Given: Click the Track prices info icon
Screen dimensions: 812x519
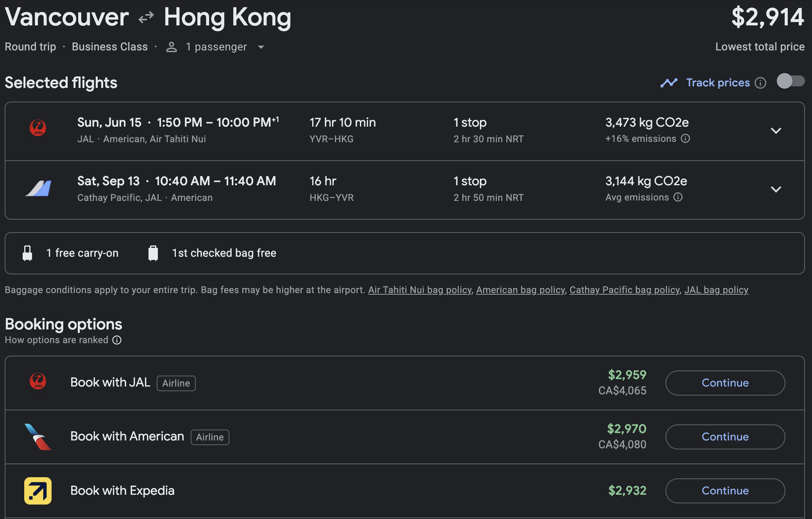Looking at the screenshot, I should [760, 83].
